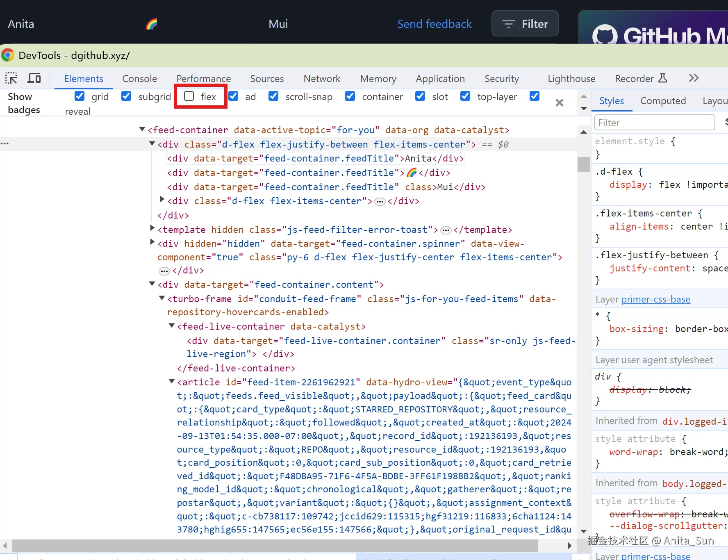
Task: Toggle the device toolbar icon
Action: click(34, 78)
